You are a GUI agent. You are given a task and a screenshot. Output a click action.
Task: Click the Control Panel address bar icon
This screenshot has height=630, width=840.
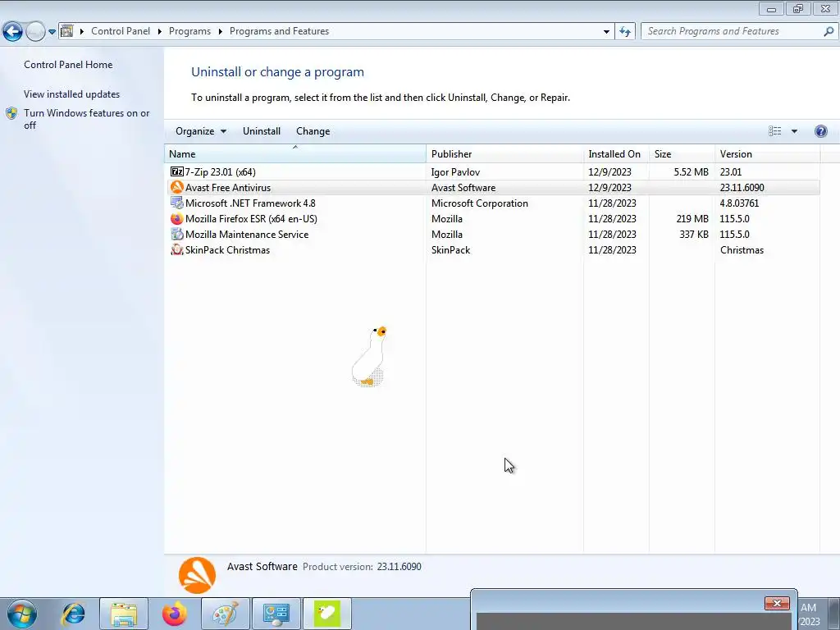(x=67, y=31)
